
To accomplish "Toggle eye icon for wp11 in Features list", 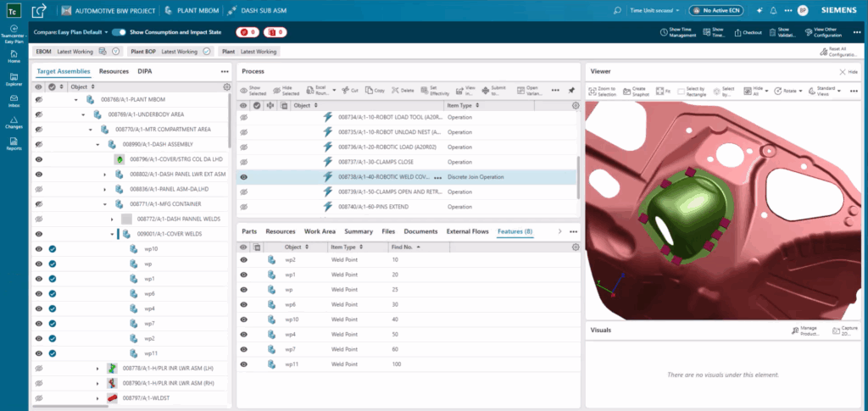I will [243, 364].
